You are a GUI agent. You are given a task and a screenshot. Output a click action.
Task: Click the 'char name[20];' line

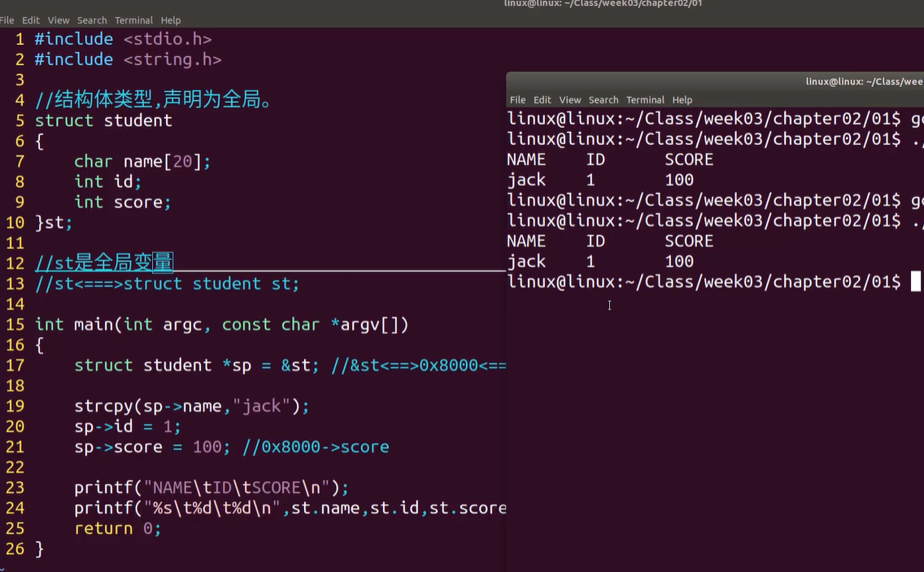coord(142,162)
